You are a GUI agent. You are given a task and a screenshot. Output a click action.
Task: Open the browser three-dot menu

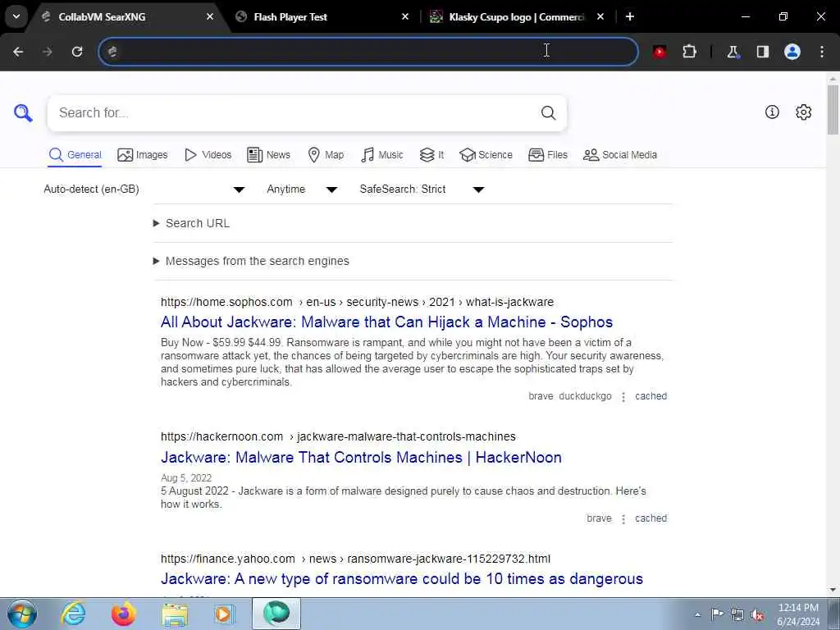(x=822, y=52)
